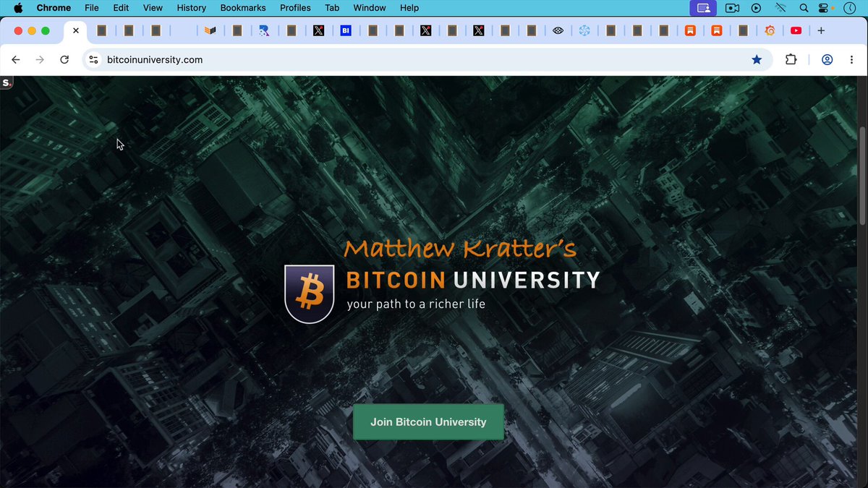868x488 pixels.
Task: Click the bookmark star in address bar
Action: [757, 60]
